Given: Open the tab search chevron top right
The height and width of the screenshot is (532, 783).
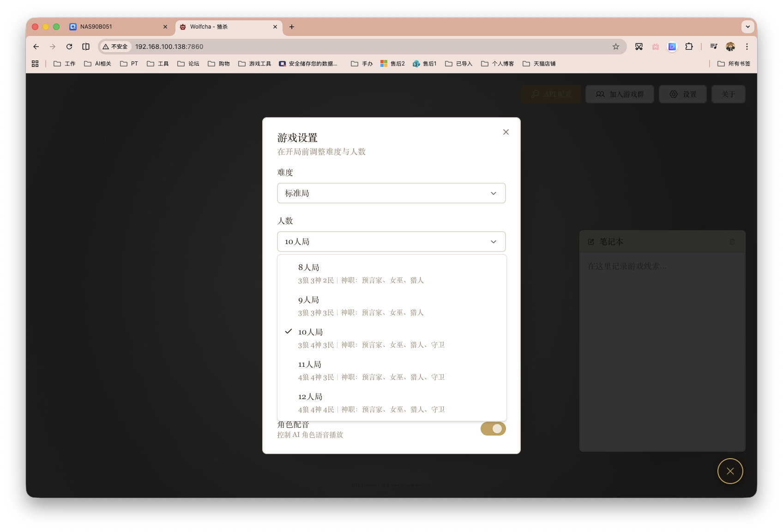Looking at the screenshot, I should point(748,27).
